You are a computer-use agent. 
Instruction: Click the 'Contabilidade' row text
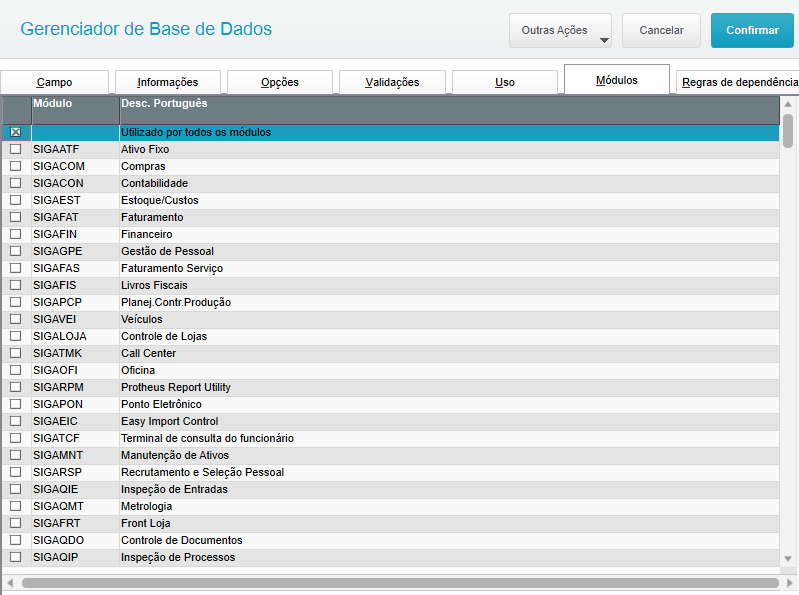(x=154, y=183)
